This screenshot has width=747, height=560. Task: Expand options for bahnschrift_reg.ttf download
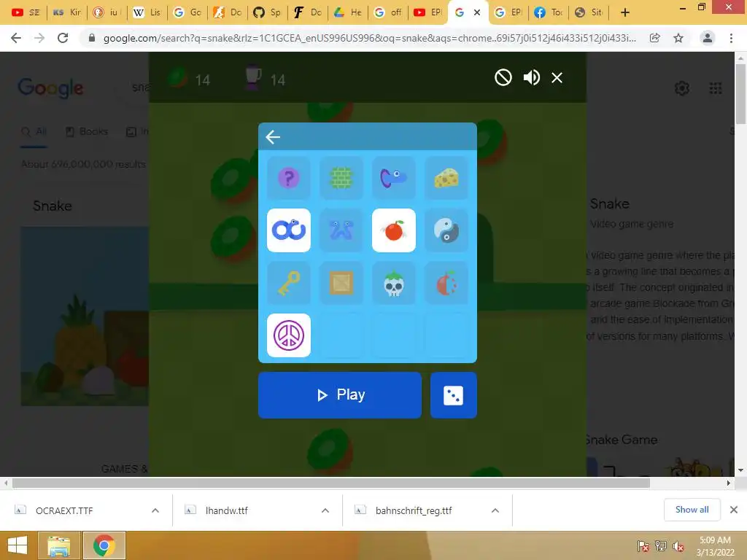click(x=495, y=510)
